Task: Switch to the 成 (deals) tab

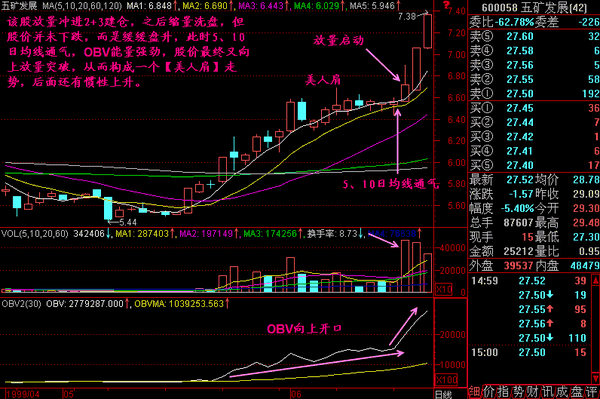Action: 562,392
